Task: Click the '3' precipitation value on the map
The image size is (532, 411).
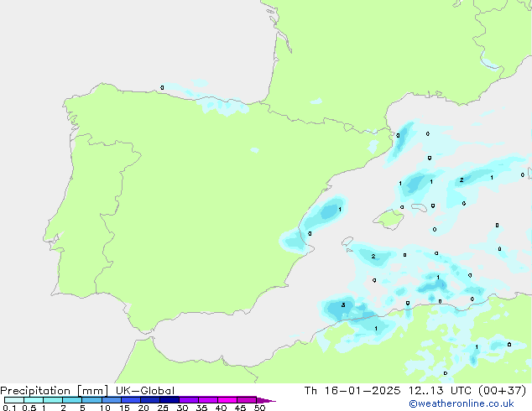Action: 343,304
